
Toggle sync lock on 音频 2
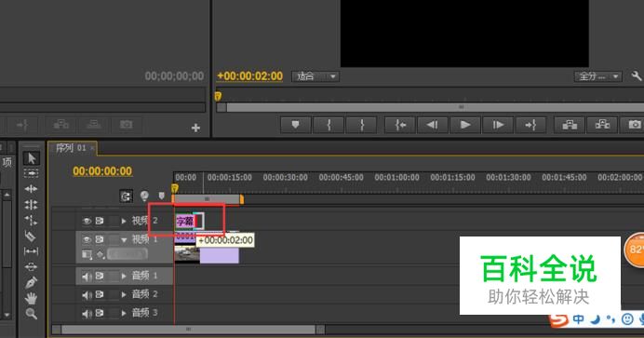click(100, 294)
